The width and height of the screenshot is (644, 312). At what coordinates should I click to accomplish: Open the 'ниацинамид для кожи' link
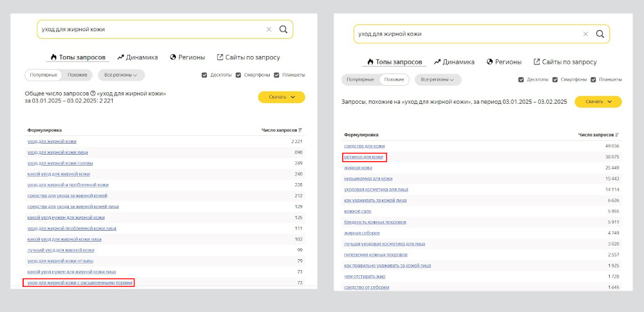(368, 179)
